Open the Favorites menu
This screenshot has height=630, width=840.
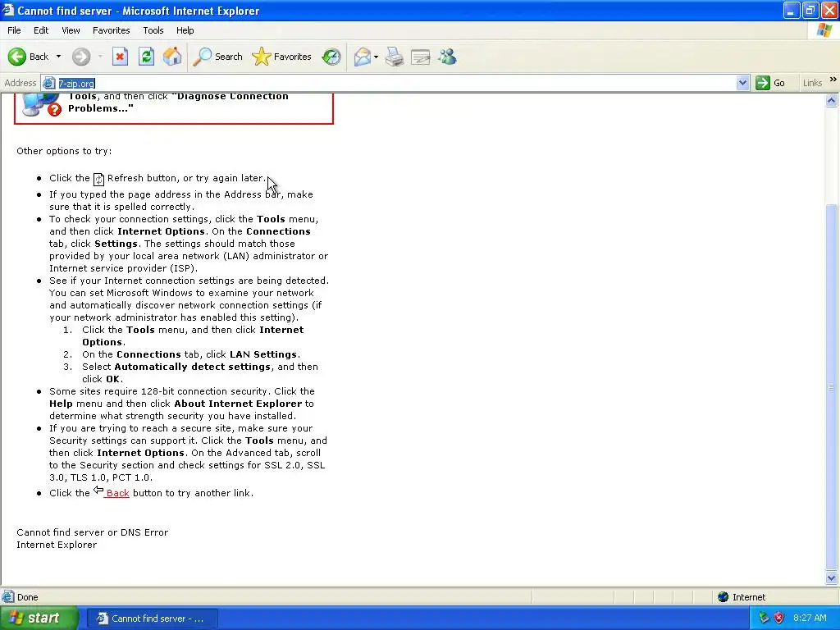(111, 30)
